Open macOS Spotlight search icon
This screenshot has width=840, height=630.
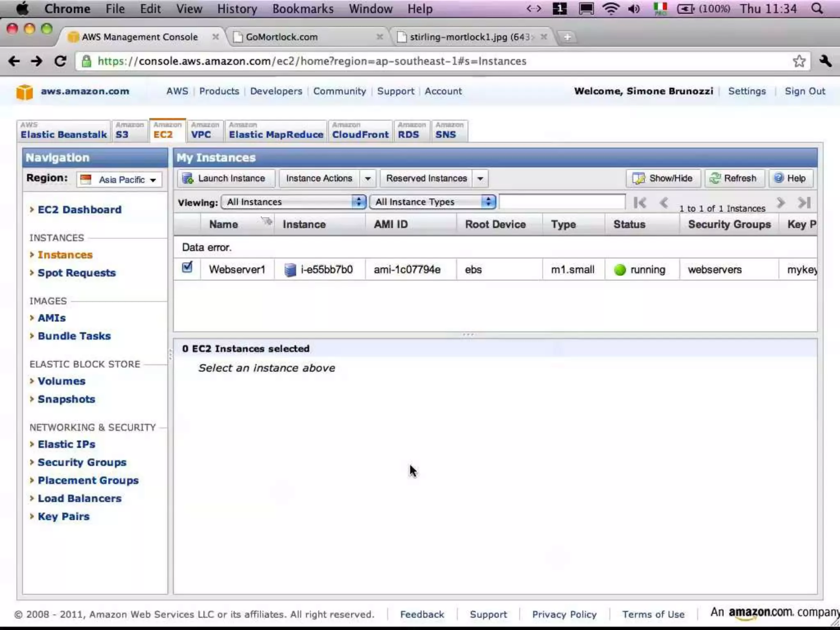click(x=817, y=9)
